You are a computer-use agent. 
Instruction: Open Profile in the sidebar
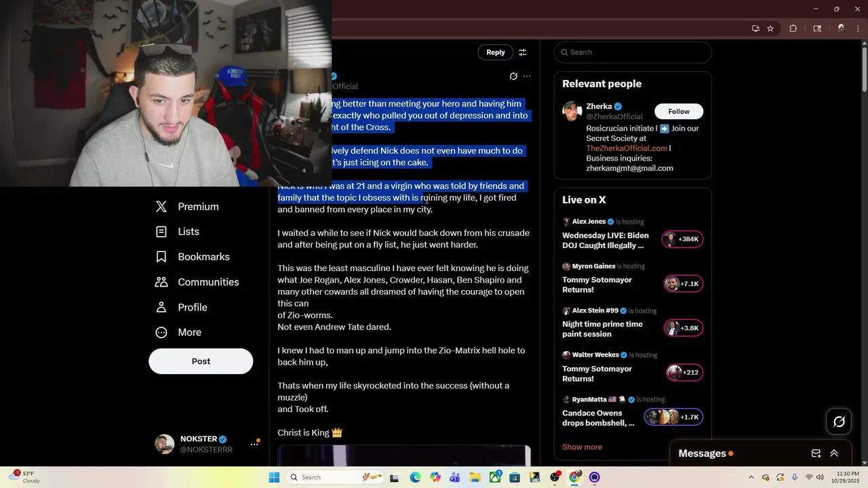(x=182, y=307)
